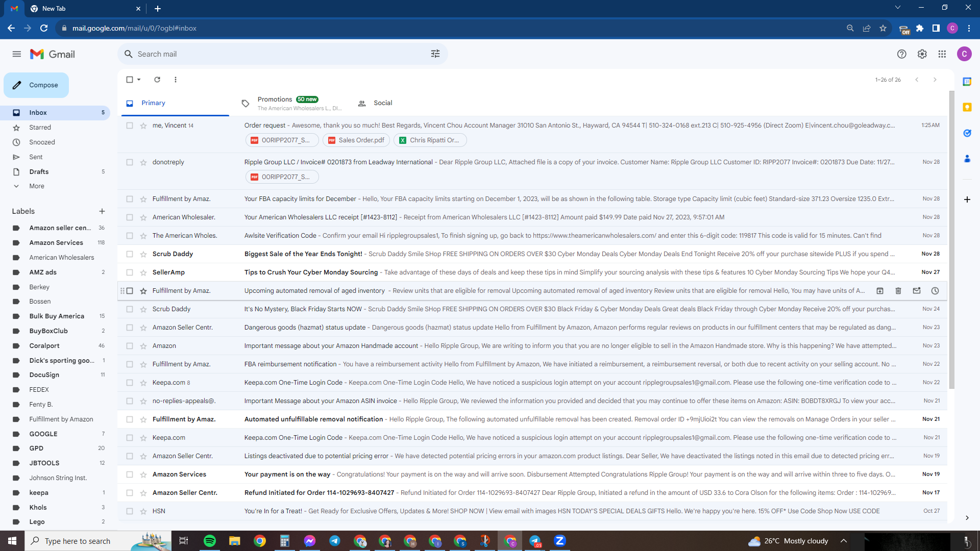980x551 pixels.
Task: Get add-ons plus icon in side panel
Action: [x=967, y=199]
